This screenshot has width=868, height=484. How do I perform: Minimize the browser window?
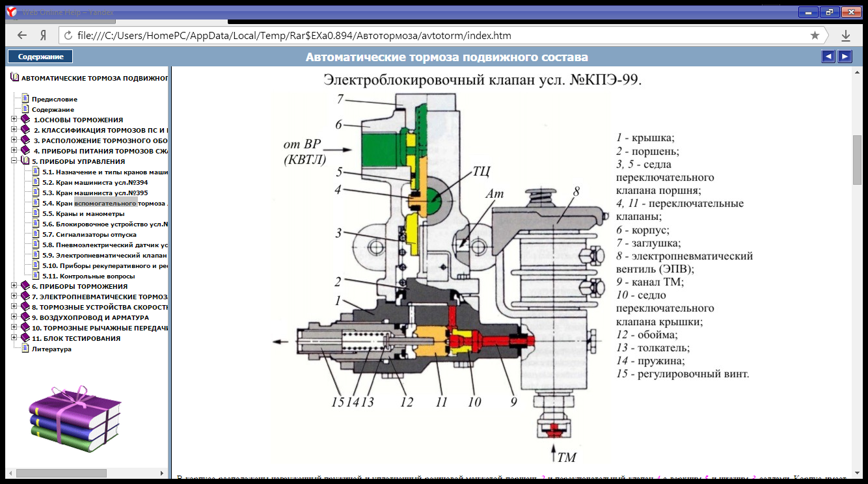pos(809,12)
